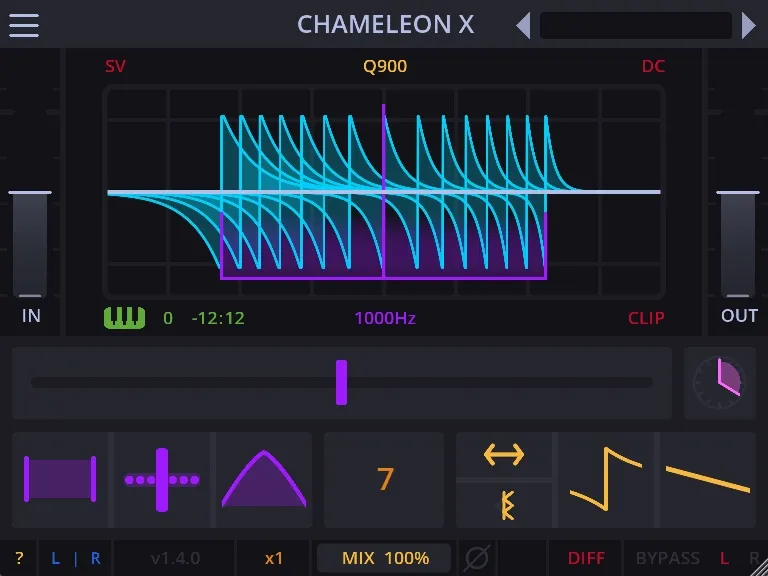768x576 pixels.
Task: Toggle the SV filter mode label
Action: click(116, 66)
